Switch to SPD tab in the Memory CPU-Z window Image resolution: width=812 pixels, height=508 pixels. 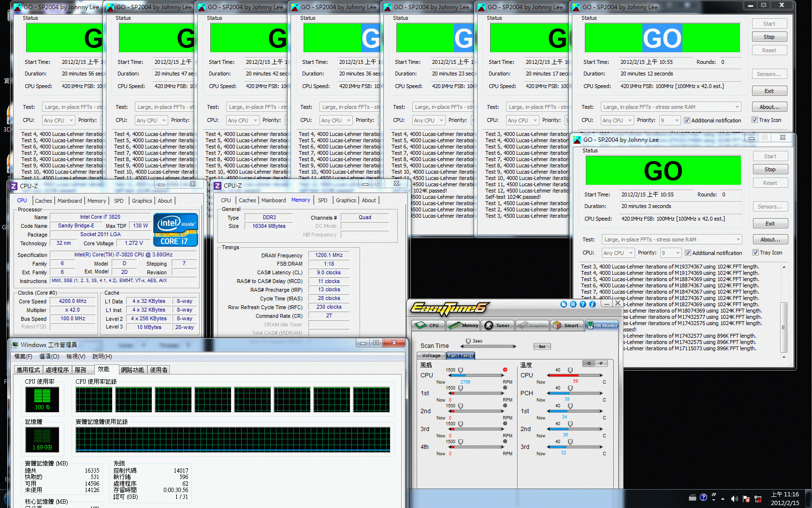[322, 200]
